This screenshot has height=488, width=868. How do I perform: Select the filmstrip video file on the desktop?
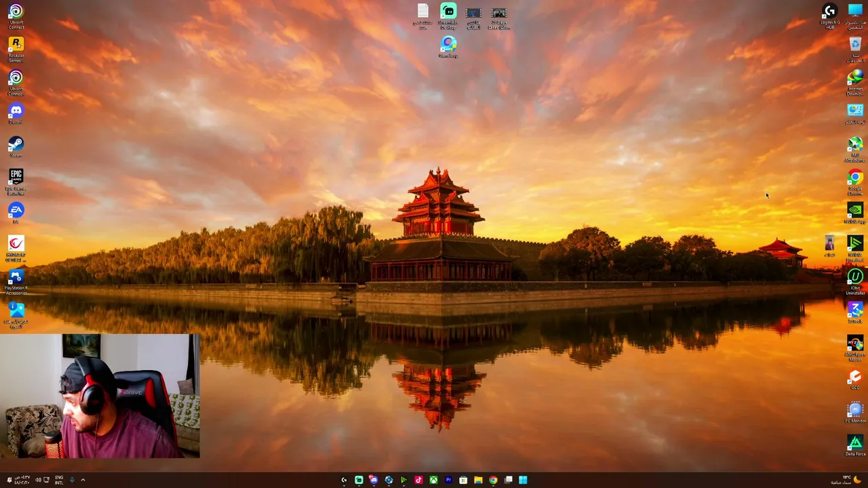click(x=498, y=18)
